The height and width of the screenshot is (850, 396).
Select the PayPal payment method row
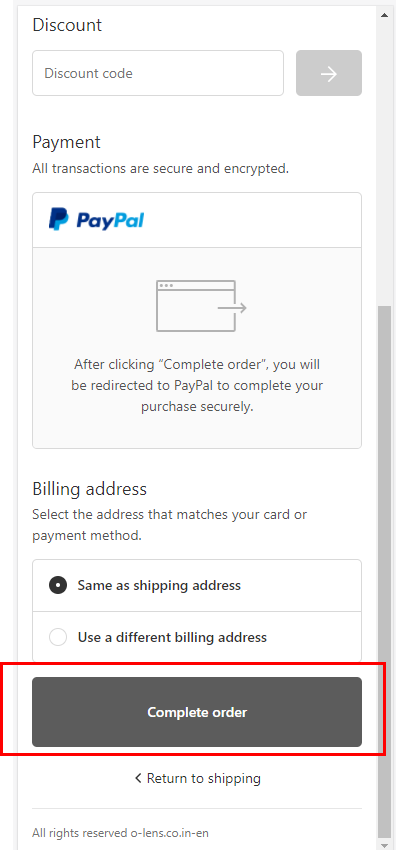point(197,220)
